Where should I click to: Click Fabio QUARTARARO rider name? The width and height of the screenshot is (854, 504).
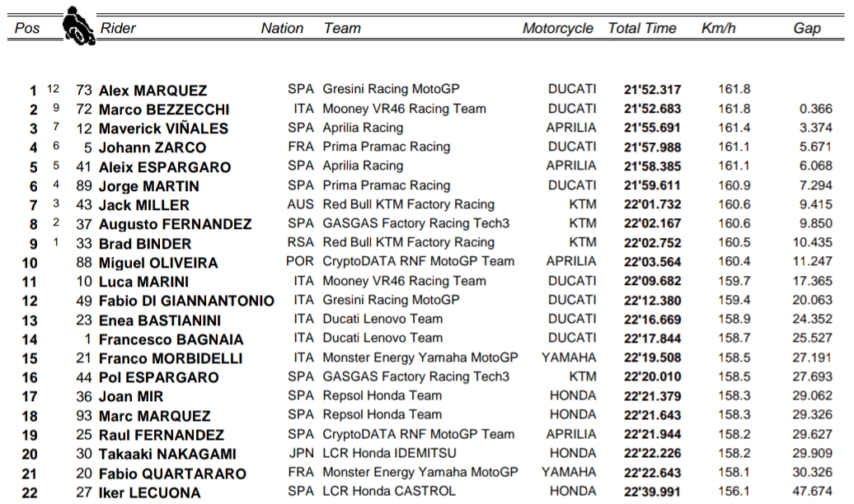172,474
